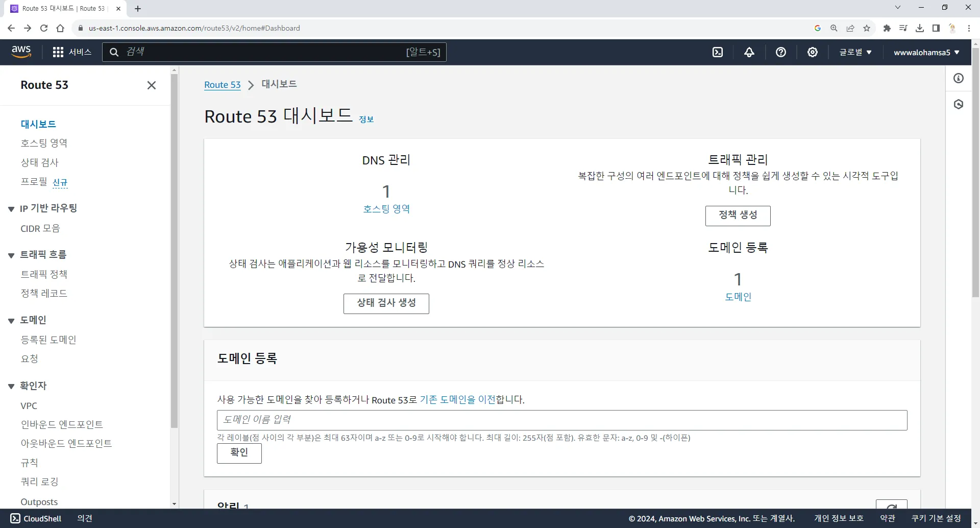This screenshot has height=528, width=980.
Task: Click the browser address bar URL
Action: (194, 28)
